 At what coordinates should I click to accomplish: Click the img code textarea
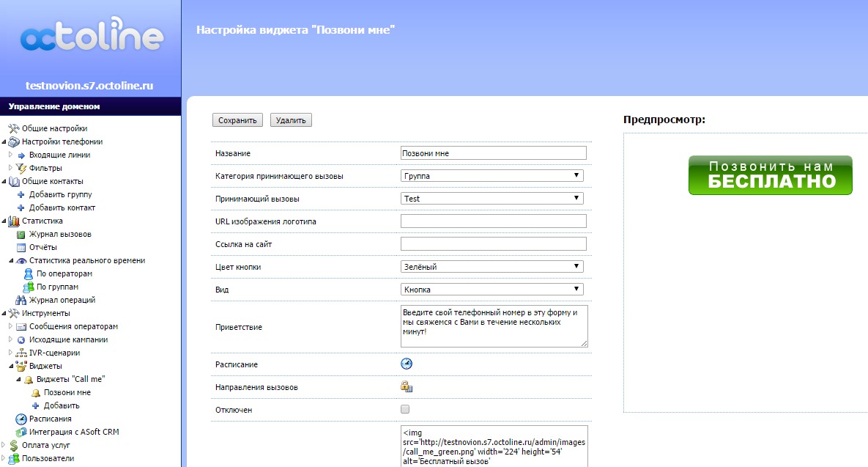(494, 446)
